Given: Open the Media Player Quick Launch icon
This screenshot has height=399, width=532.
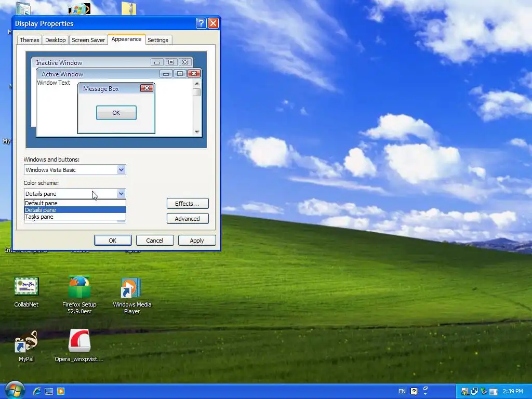Looking at the screenshot, I should (60, 391).
